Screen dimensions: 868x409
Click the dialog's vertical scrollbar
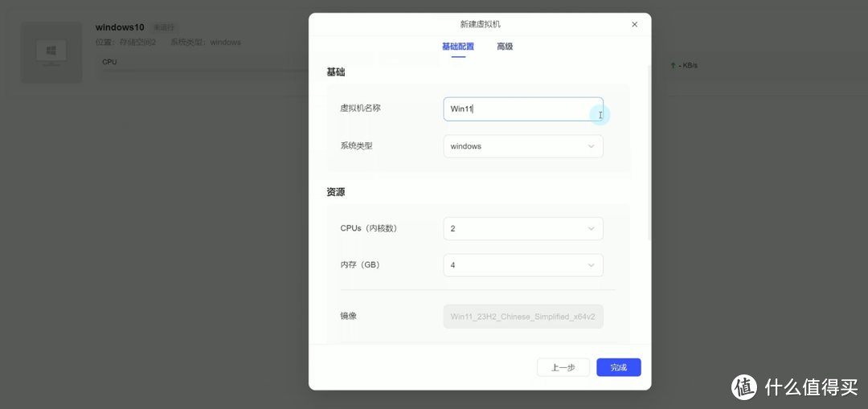649,152
